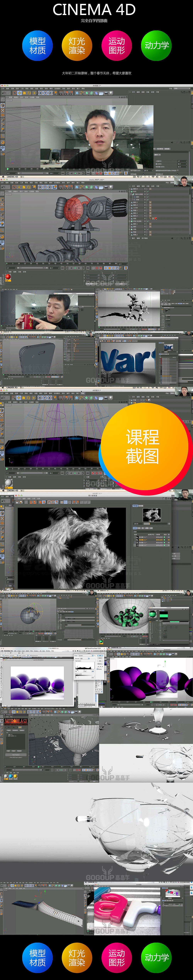Click the Light icon in the stage lights screenshot
The width and height of the screenshot is (193, 980).
pos(110,397)
